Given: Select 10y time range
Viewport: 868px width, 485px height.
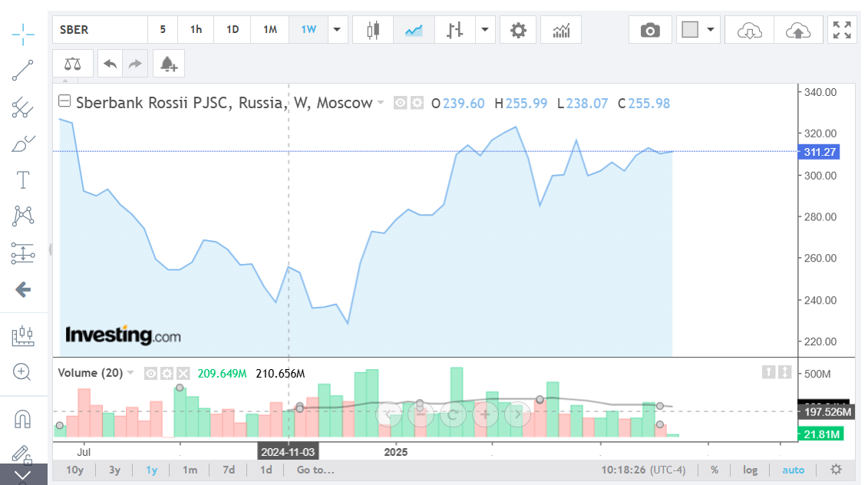Looking at the screenshot, I should [x=74, y=470].
